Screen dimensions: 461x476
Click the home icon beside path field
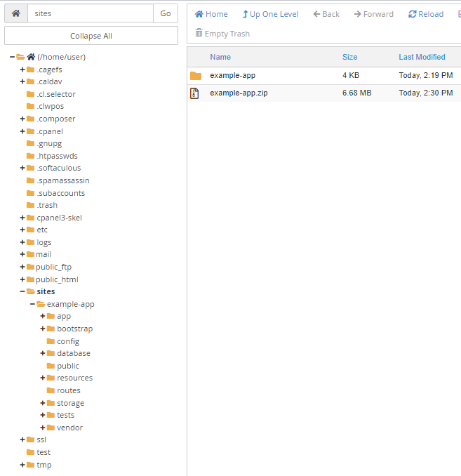pyautogui.click(x=16, y=13)
